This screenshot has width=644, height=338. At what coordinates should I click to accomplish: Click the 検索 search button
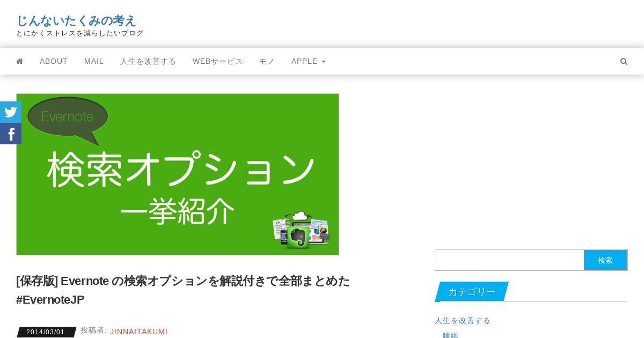coord(605,260)
